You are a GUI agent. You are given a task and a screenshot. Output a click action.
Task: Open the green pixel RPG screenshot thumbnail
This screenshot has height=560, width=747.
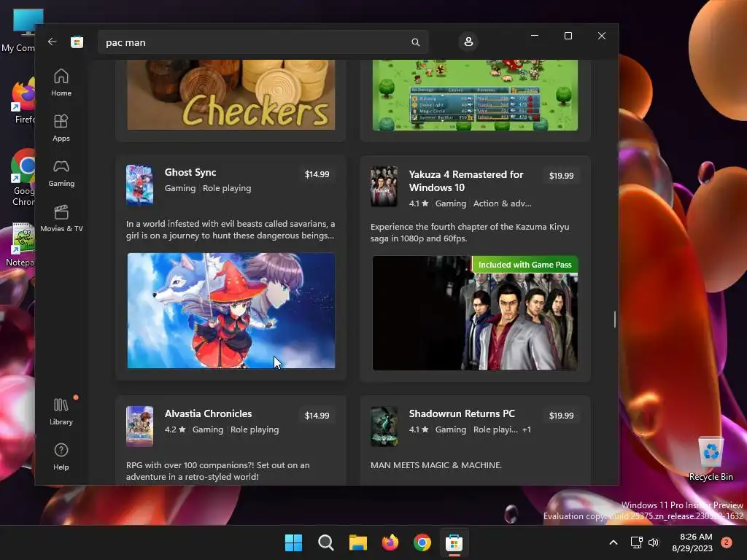475,95
